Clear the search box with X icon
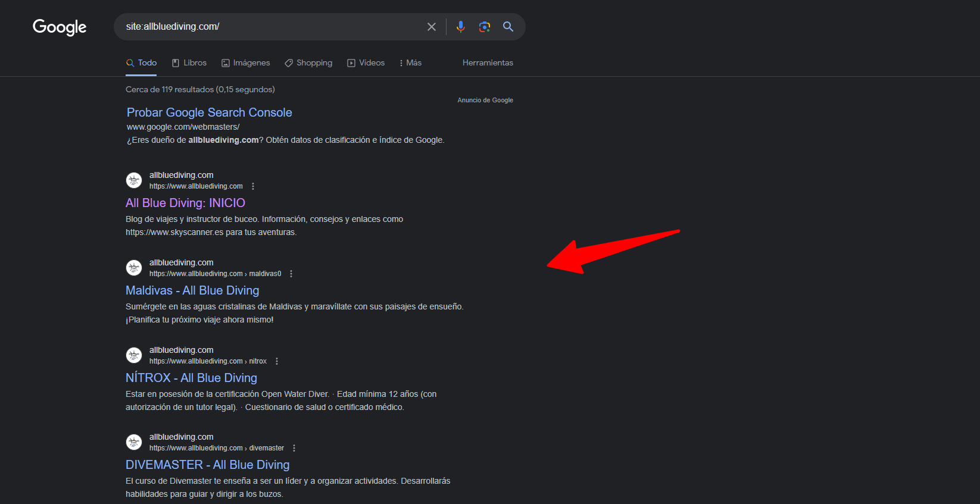The width and height of the screenshot is (980, 504). (x=432, y=27)
